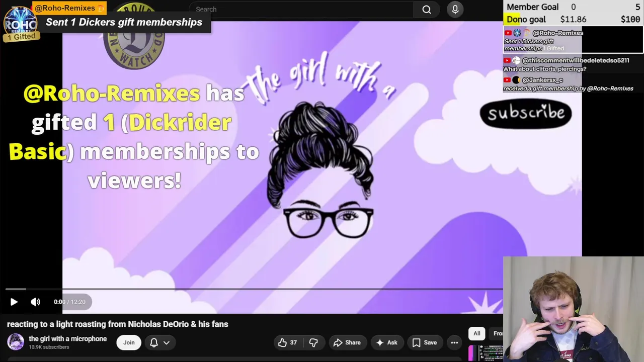Select the All filter chip
The image size is (644, 362).
[x=477, y=333]
